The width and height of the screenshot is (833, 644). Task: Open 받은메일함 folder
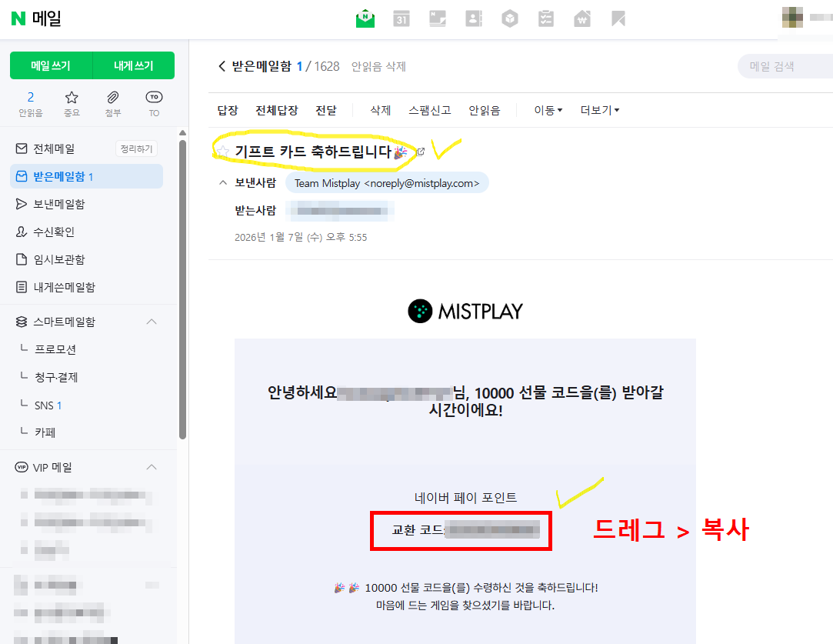tap(87, 176)
